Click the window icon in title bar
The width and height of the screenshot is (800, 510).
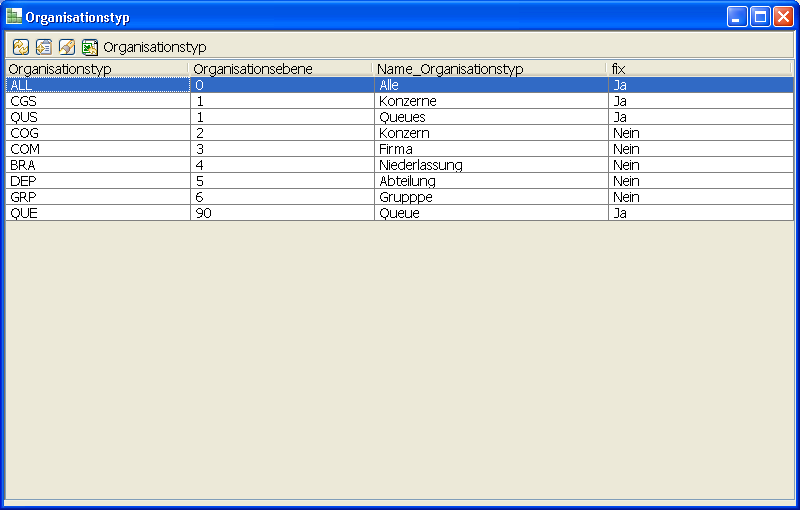coord(14,17)
